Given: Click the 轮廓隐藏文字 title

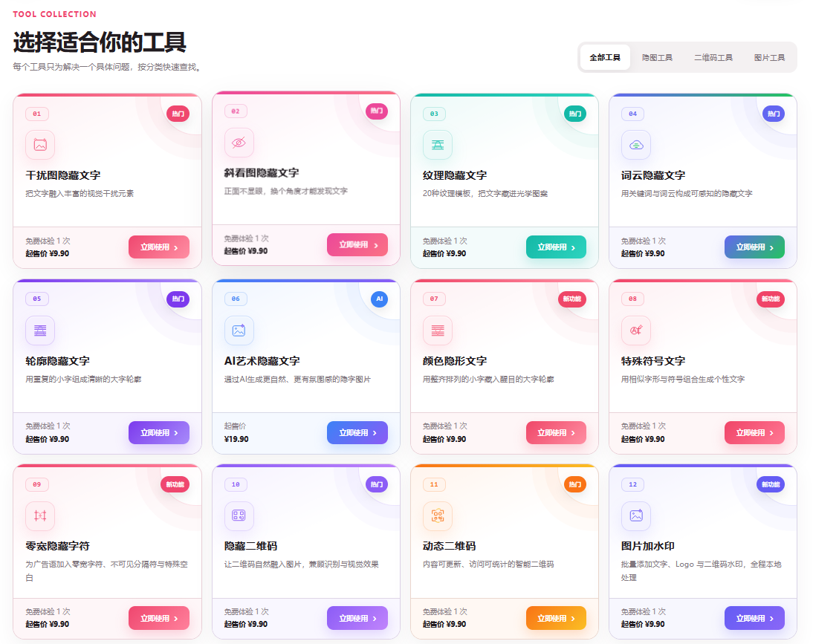Looking at the screenshot, I should (57, 360).
